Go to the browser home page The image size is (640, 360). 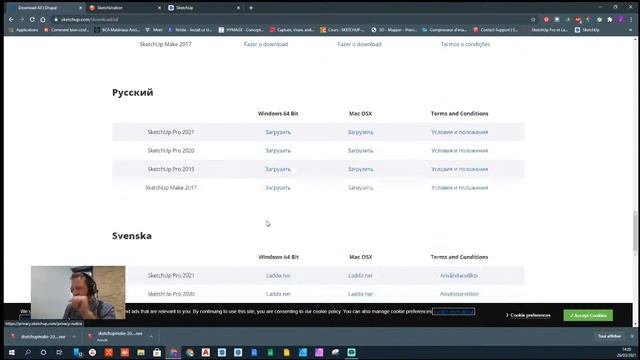42,19
